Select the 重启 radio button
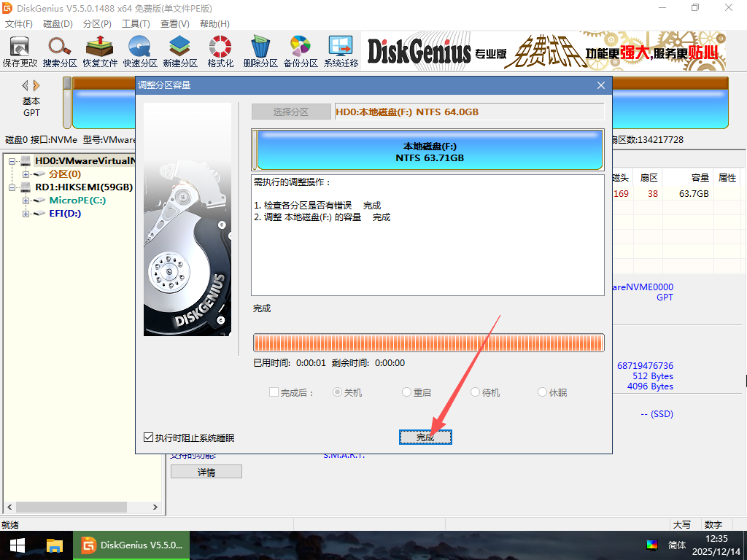Viewport: 747px width, 560px height. (x=407, y=392)
